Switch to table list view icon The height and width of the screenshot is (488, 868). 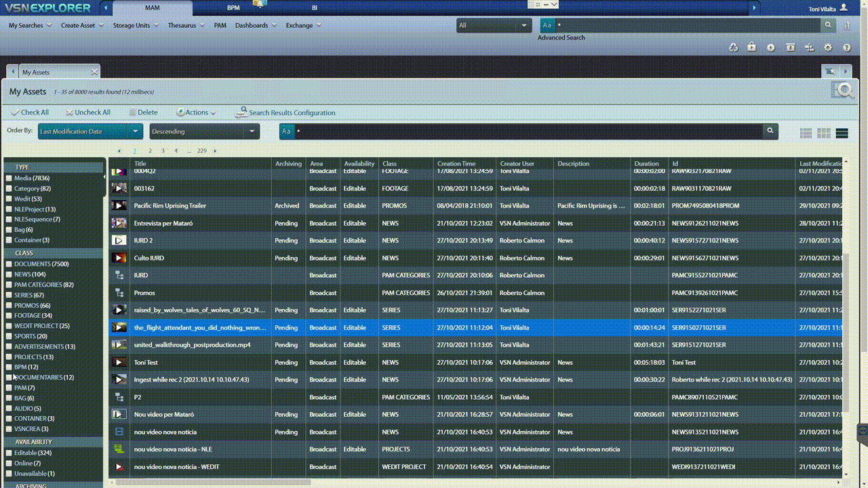tap(806, 134)
